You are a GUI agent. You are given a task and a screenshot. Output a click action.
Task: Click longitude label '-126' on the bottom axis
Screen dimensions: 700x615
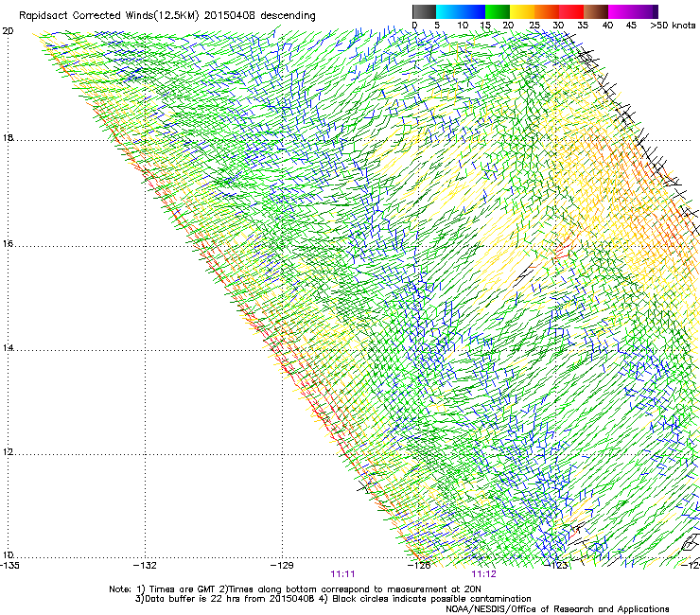[419, 565]
